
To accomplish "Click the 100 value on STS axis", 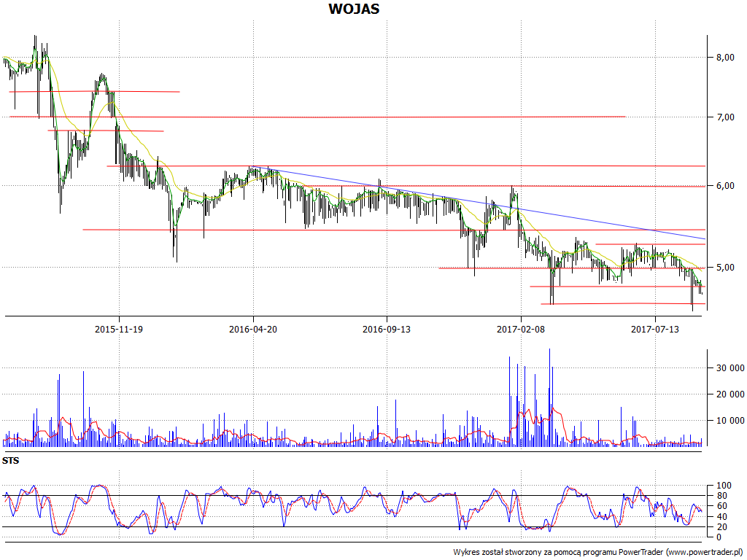I will [x=724, y=486].
